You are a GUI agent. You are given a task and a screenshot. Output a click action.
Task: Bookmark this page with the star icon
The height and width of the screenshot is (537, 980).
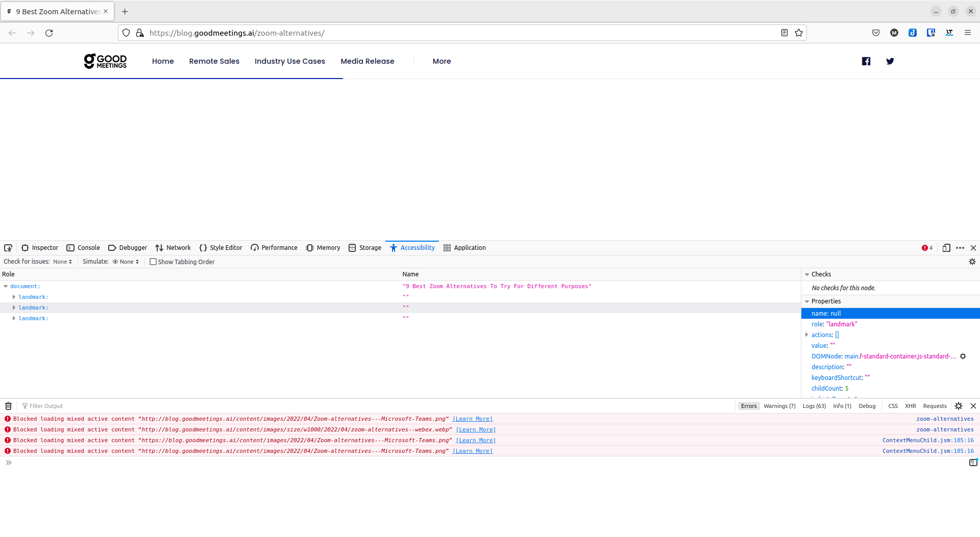(x=799, y=33)
